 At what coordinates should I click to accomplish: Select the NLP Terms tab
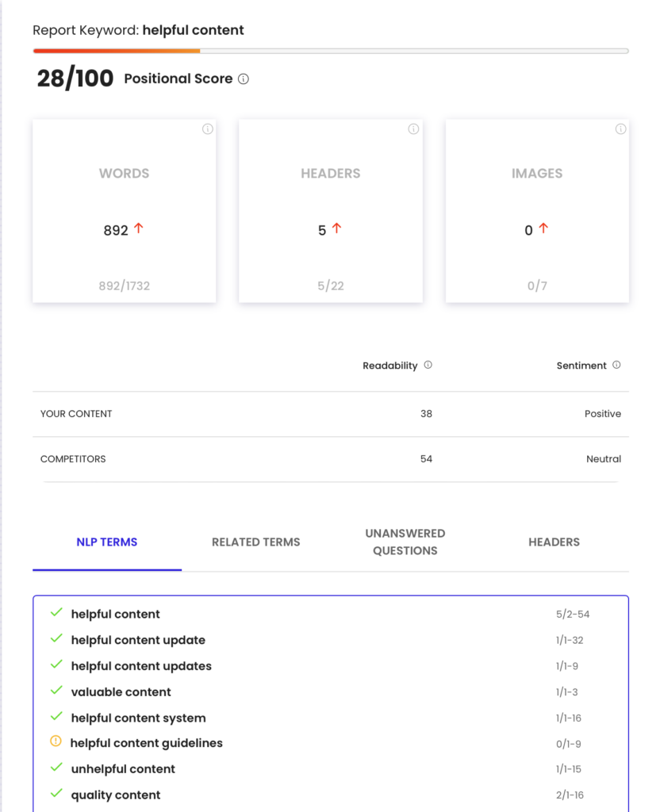[x=107, y=542]
